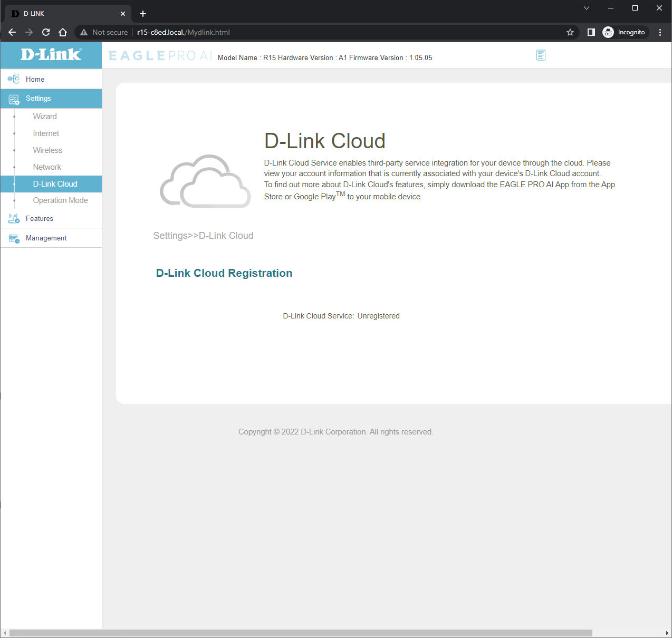Bookmark this page with star icon

(570, 32)
